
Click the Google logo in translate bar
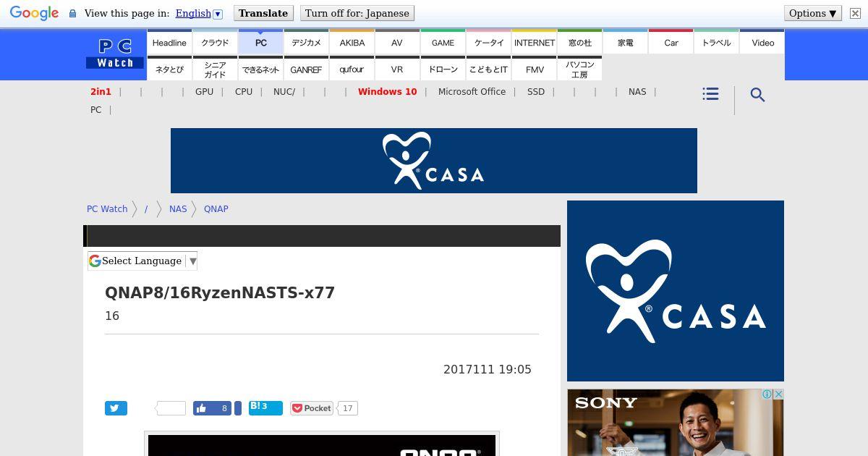[x=34, y=13]
